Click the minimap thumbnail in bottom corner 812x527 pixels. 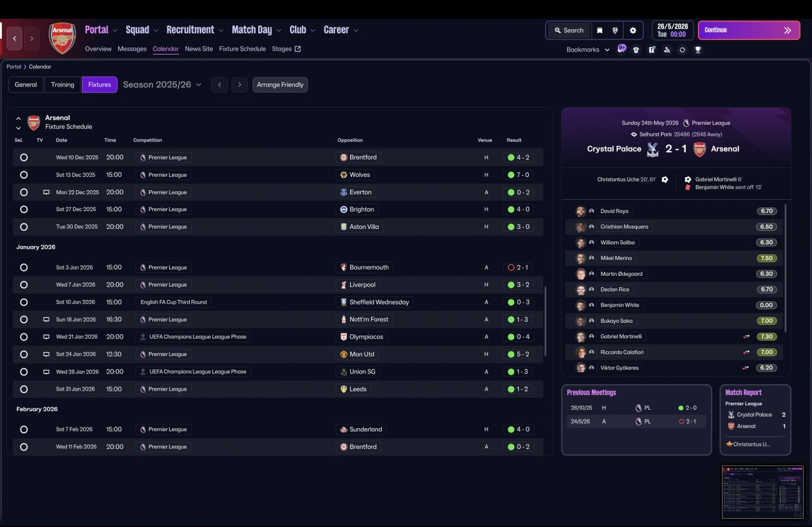point(764,492)
